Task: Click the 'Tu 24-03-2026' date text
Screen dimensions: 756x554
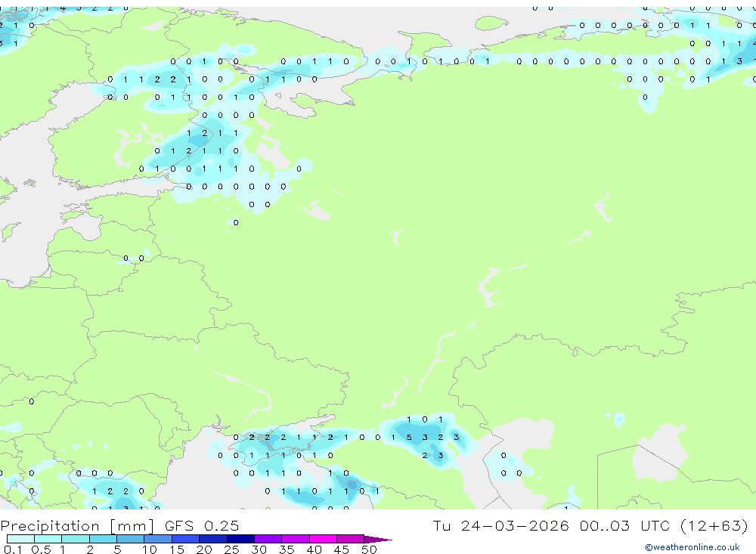Action: tap(500, 525)
